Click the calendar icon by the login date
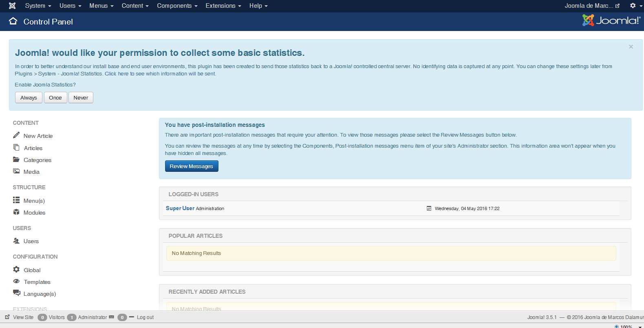The image size is (644, 328). (429, 208)
